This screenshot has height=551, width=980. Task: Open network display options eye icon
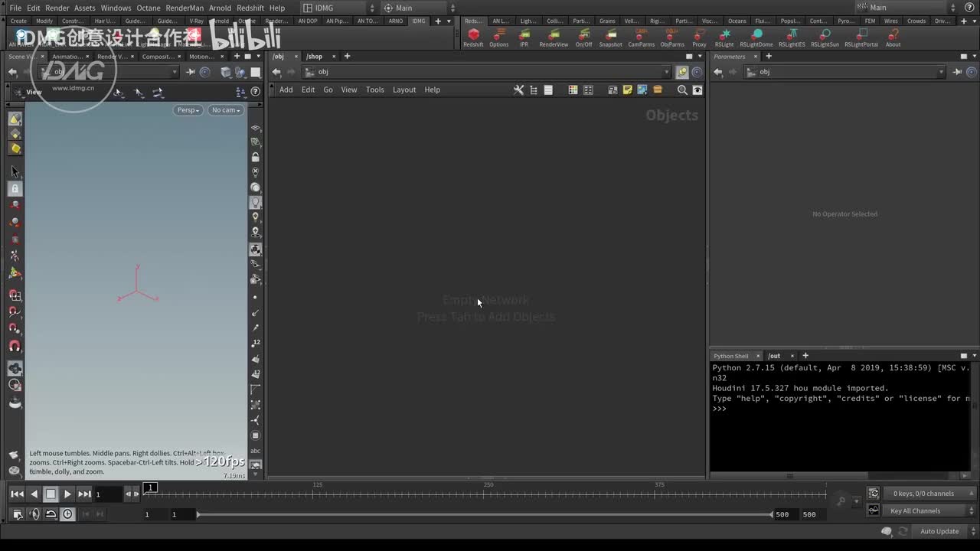coord(697,90)
